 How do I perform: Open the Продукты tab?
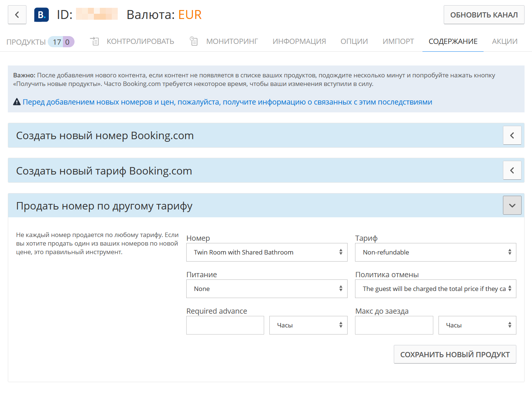pos(26,42)
